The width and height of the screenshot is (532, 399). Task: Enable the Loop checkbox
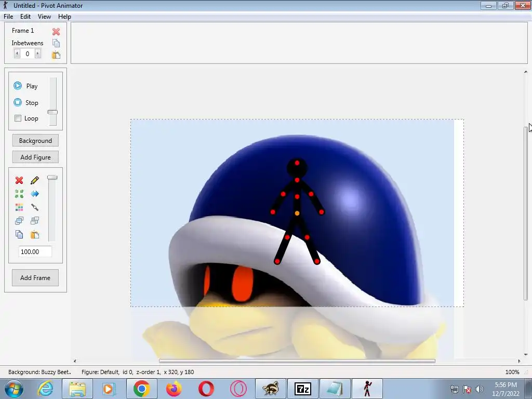18,118
